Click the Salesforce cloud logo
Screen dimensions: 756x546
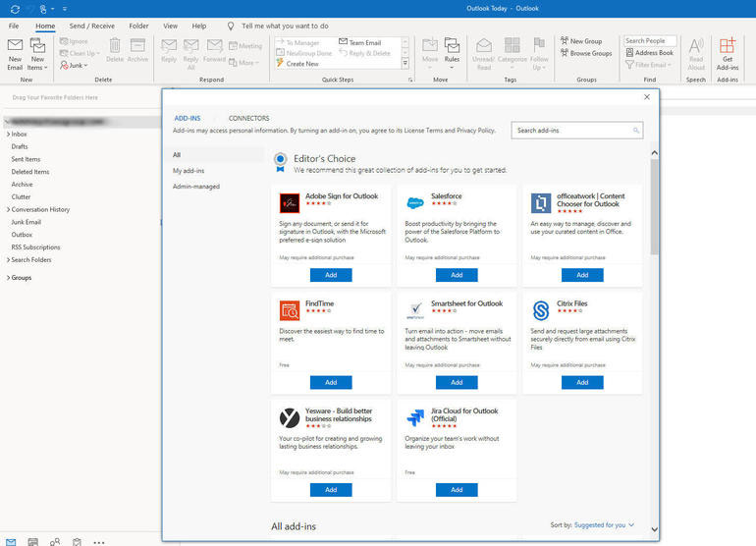[415, 203]
